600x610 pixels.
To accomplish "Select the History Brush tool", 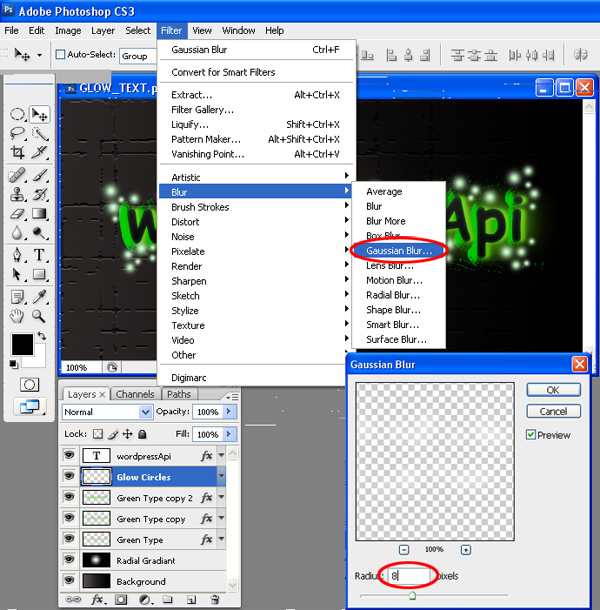I will [39, 194].
